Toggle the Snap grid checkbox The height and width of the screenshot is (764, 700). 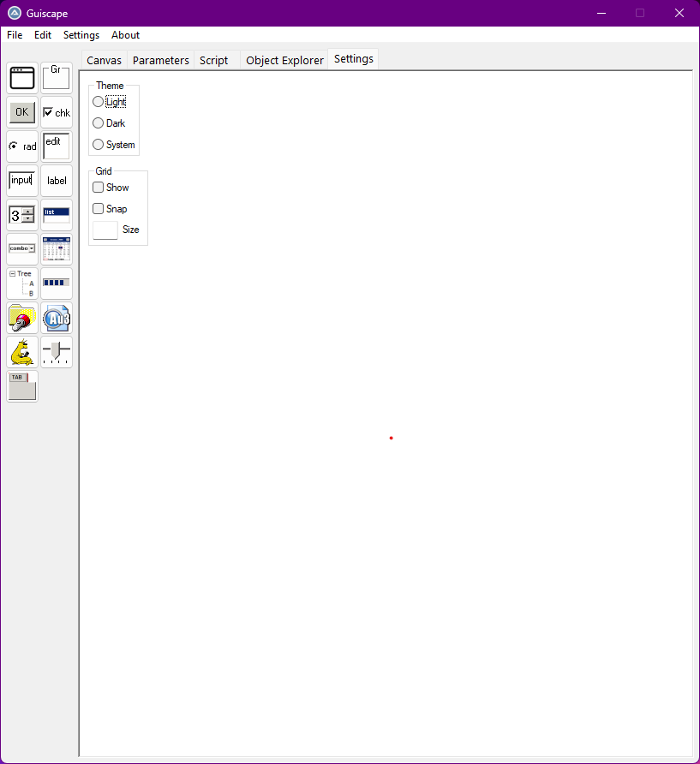point(99,209)
